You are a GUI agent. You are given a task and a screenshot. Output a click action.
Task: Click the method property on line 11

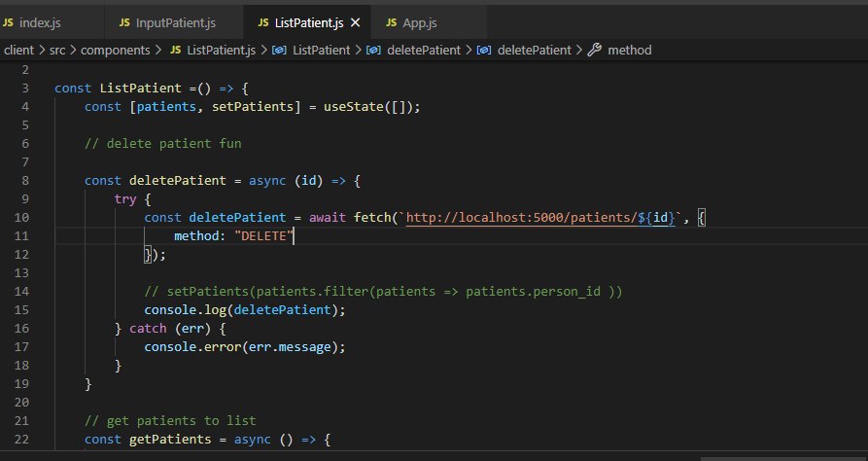pyautogui.click(x=196, y=236)
